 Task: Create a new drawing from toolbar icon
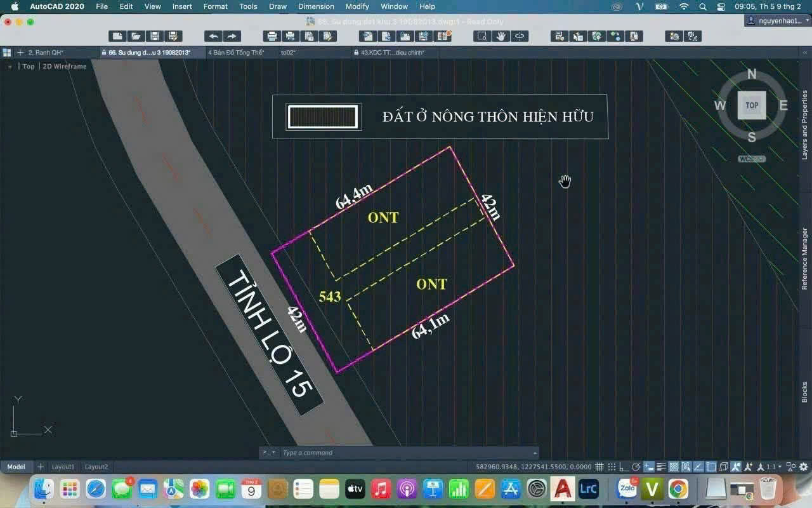click(x=117, y=36)
